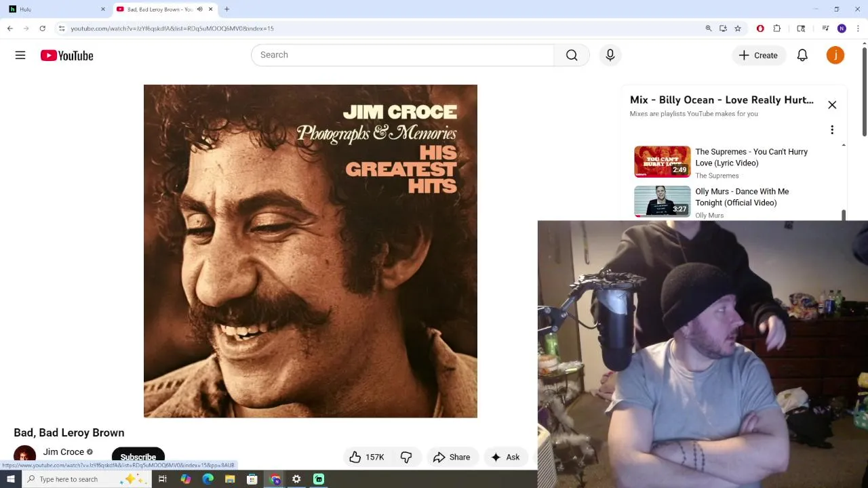Open the orange account avatar menu

pos(835,56)
